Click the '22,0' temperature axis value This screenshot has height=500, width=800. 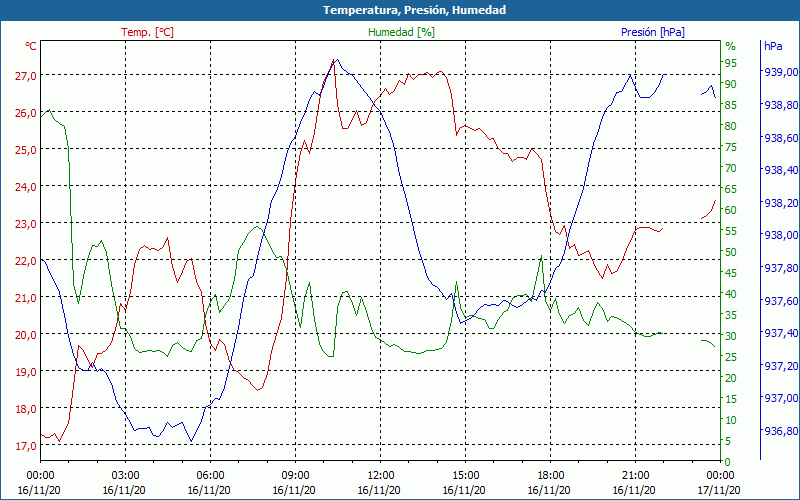point(26,261)
